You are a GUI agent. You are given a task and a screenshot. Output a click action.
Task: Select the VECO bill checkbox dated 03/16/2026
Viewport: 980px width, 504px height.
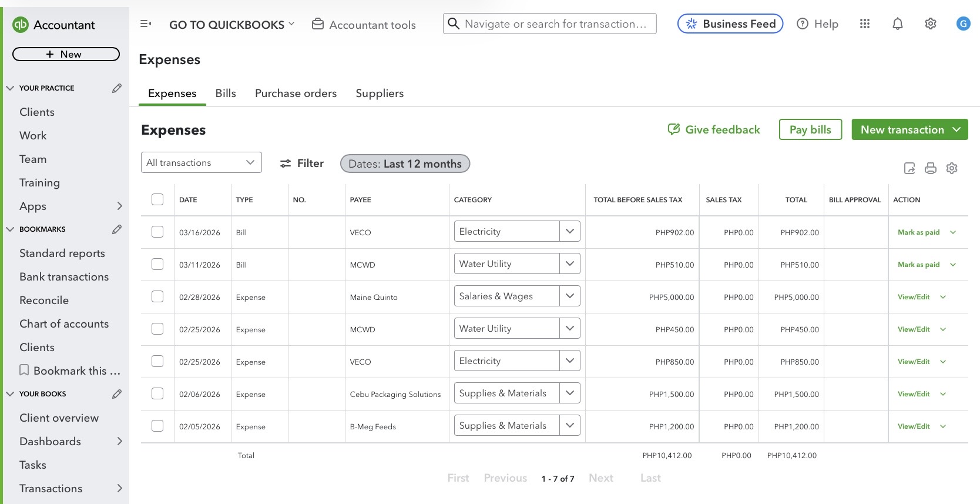coord(157,232)
